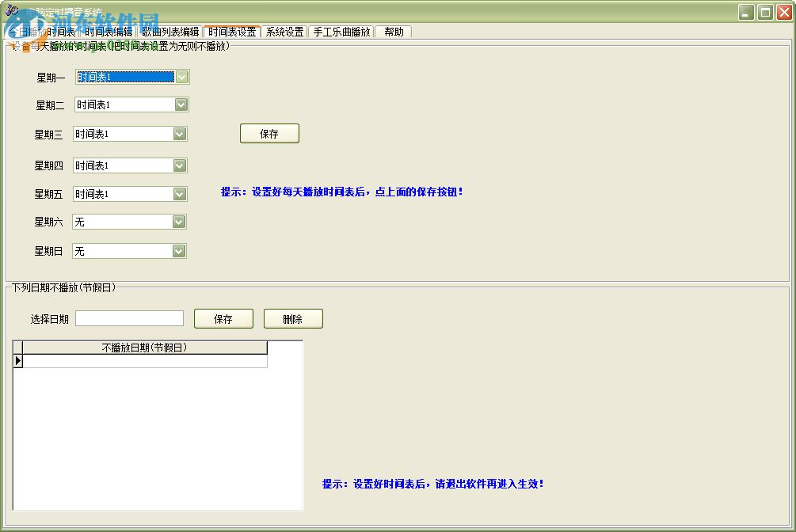Close the application window
796x532 pixels.
click(784, 12)
